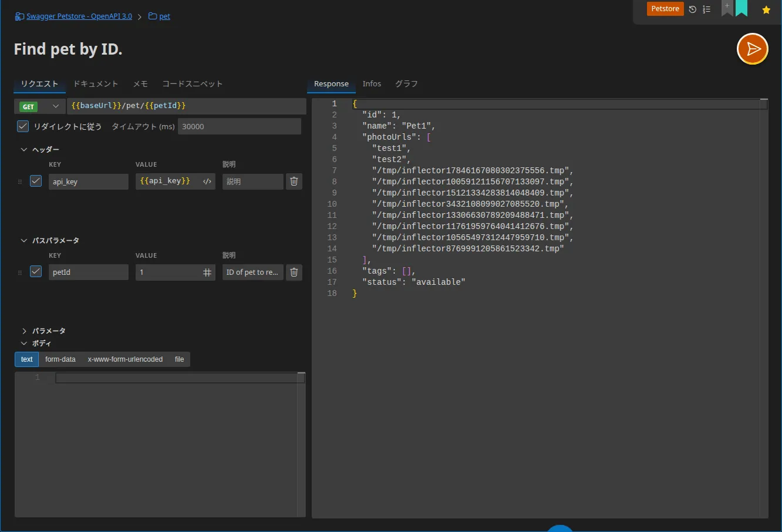This screenshot has height=532, width=782.
Task: Click inside the body text editor
Action: click(x=160, y=444)
